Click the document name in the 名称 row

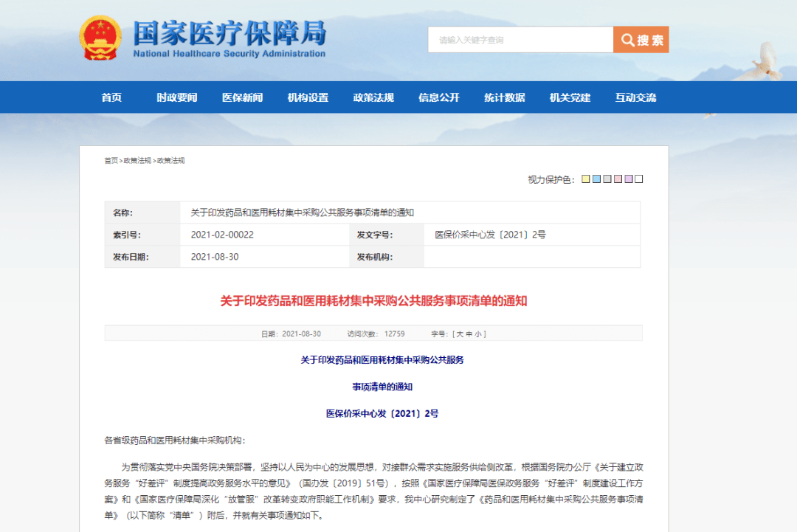(302, 213)
